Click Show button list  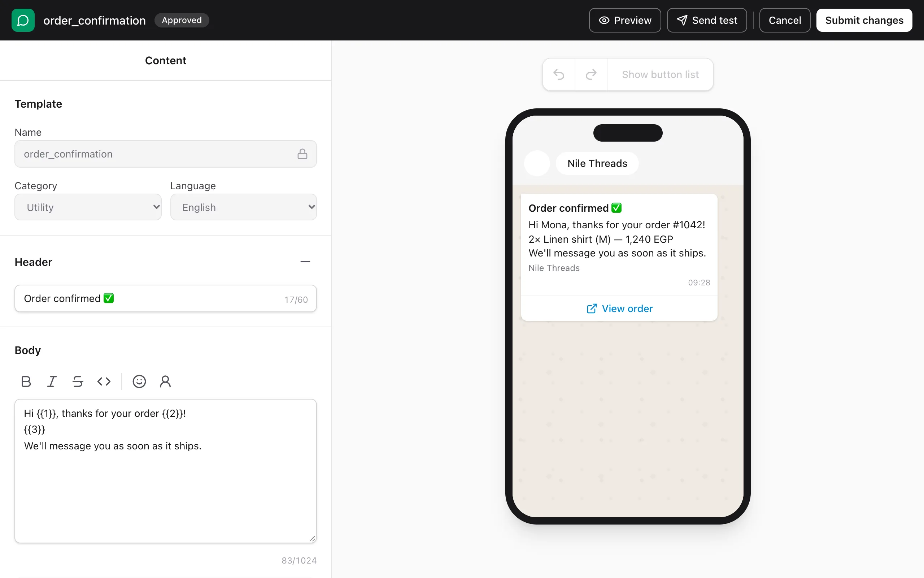tap(660, 74)
